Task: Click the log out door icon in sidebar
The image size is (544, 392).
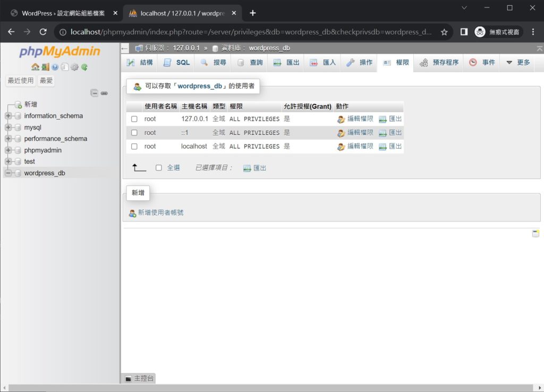Action: (x=45, y=67)
